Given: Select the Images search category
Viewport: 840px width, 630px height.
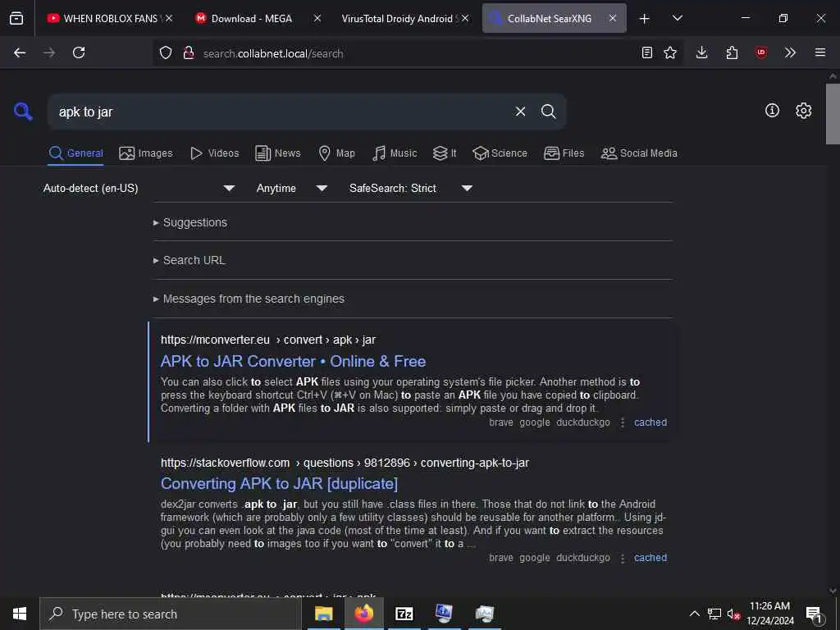Looking at the screenshot, I should coord(146,153).
